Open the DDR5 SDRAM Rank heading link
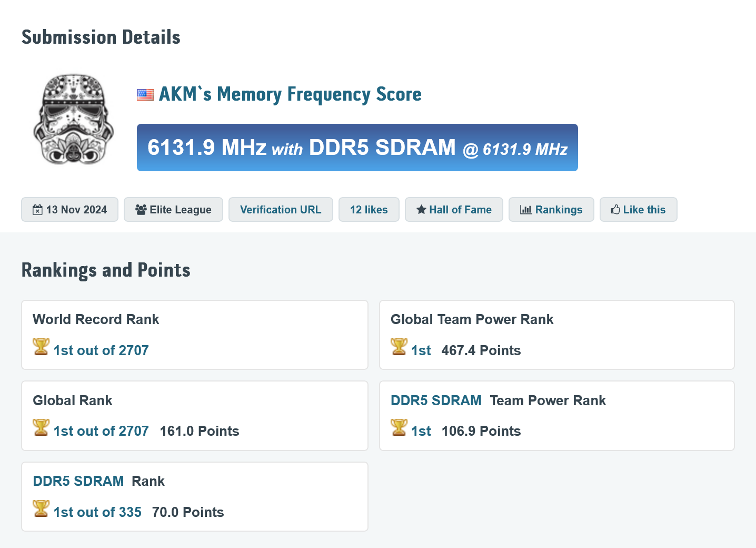Screen dimensions: 756x548 point(78,481)
